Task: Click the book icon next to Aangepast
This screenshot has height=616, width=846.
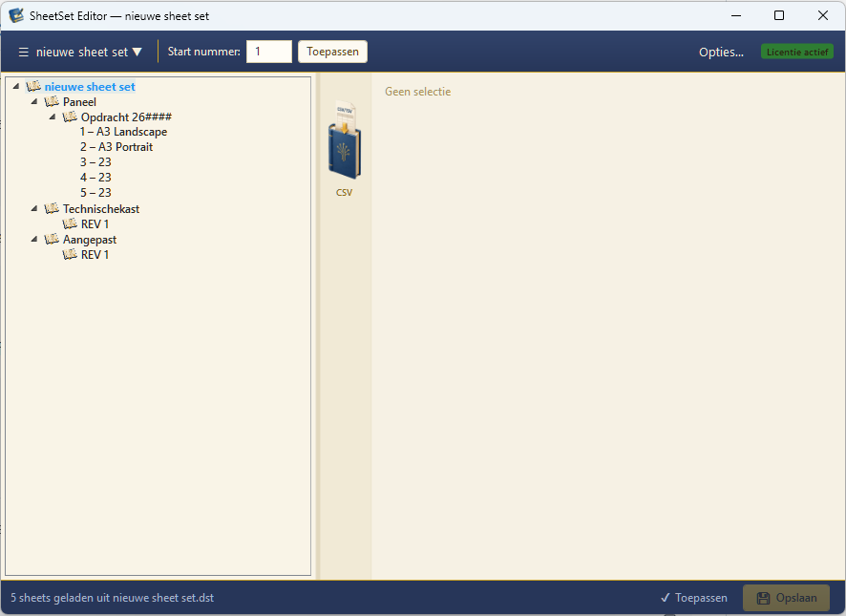Action: coord(52,239)
